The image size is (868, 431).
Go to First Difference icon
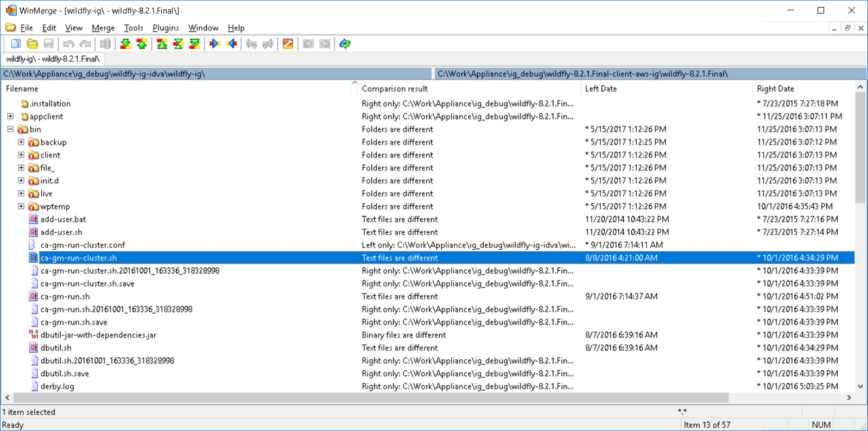pyautogui.click(x=162, y=44)
